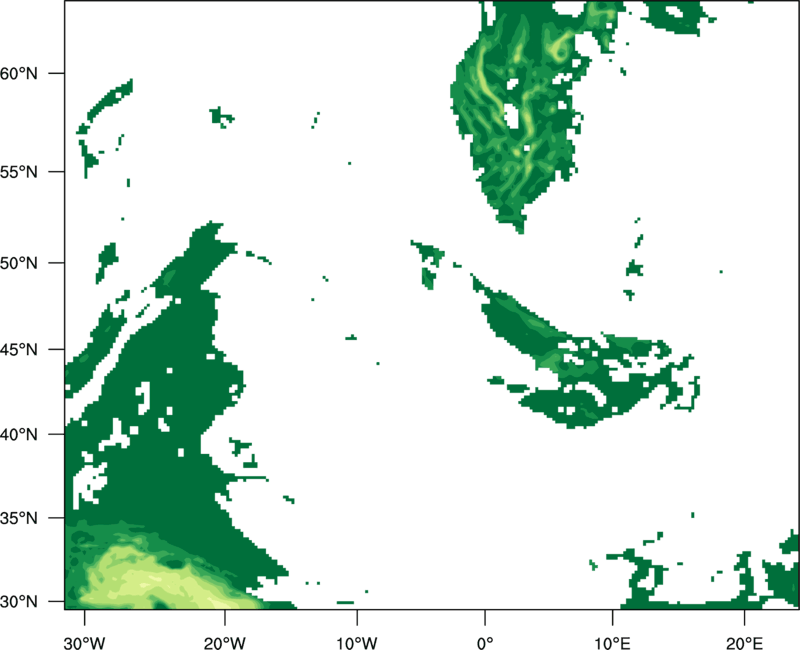Click the 55°N latitude axis label
Image resolution: width=800 pixels, height=650 pixels.
pos(19,172)
